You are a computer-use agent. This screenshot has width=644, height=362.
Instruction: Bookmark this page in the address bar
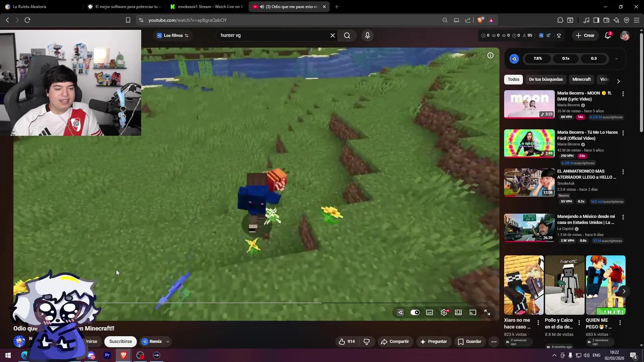128,20
